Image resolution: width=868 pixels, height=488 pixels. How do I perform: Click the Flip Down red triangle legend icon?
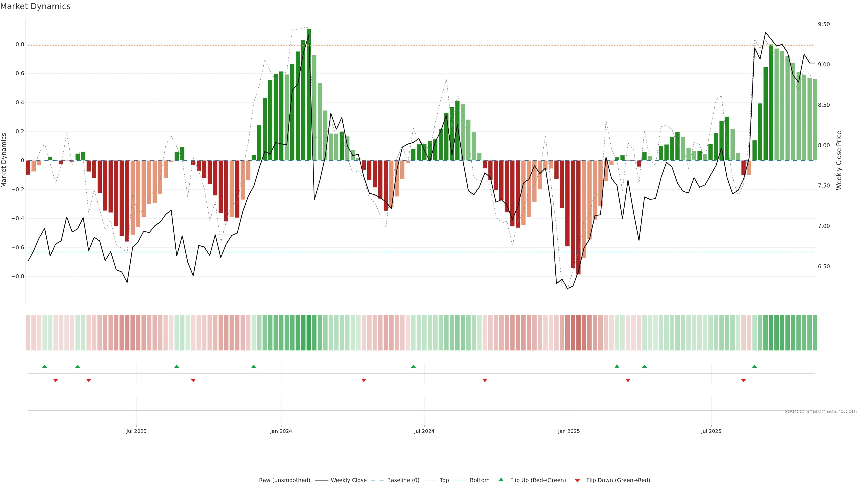[577, 480]
